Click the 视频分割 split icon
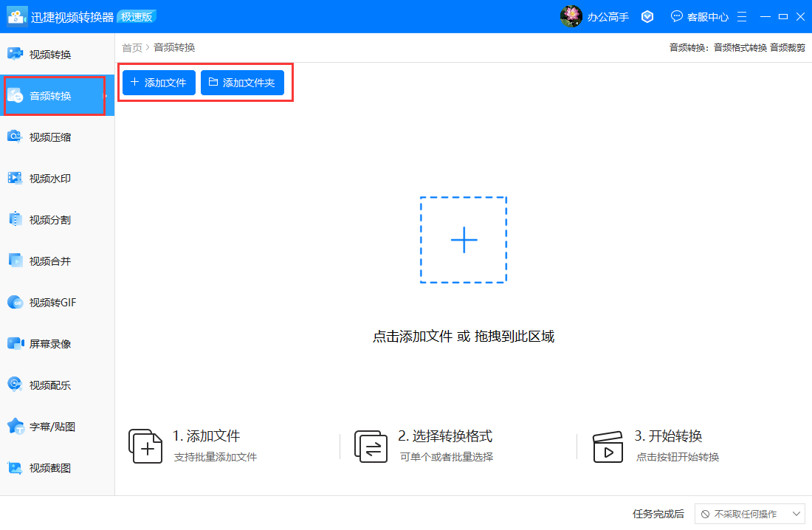This screenshot has width=812, height=530. (16, 219)
